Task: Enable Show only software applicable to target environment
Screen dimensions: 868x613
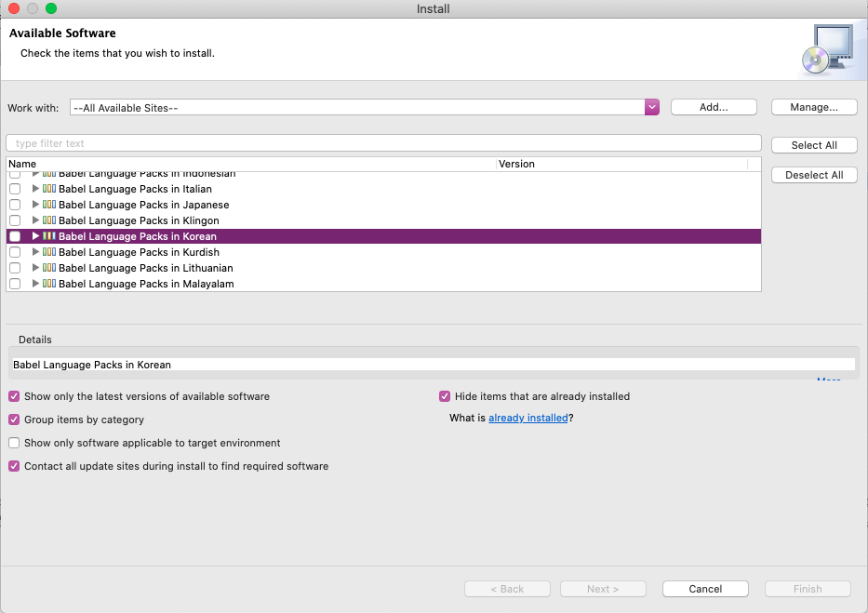Action: [x=14, y=443]
